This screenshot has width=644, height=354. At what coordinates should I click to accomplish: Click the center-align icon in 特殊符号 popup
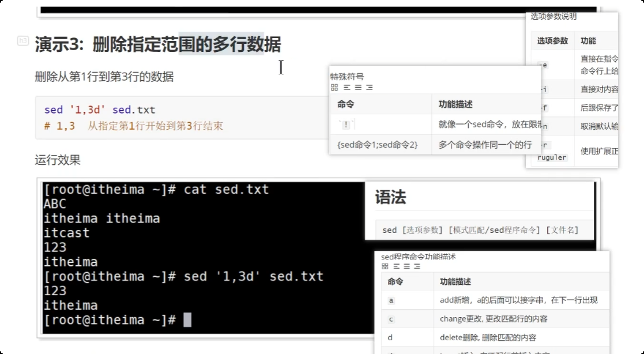[x=358, y=87]
